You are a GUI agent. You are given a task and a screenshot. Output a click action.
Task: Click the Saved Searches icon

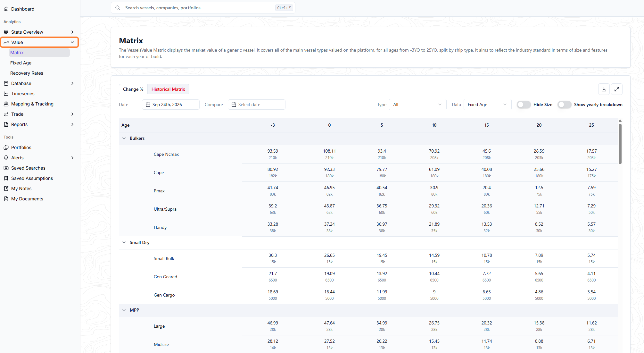click(6, 168)
